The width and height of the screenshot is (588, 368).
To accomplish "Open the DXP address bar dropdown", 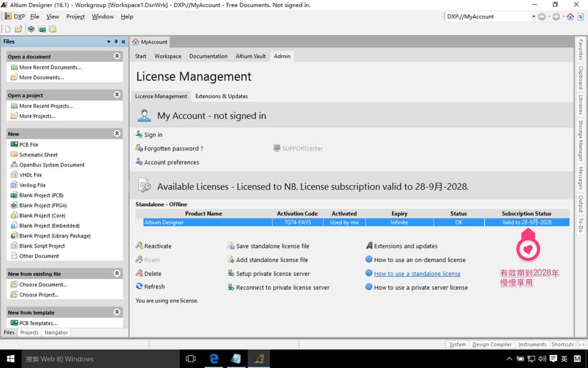I will [x=534, y=17].
